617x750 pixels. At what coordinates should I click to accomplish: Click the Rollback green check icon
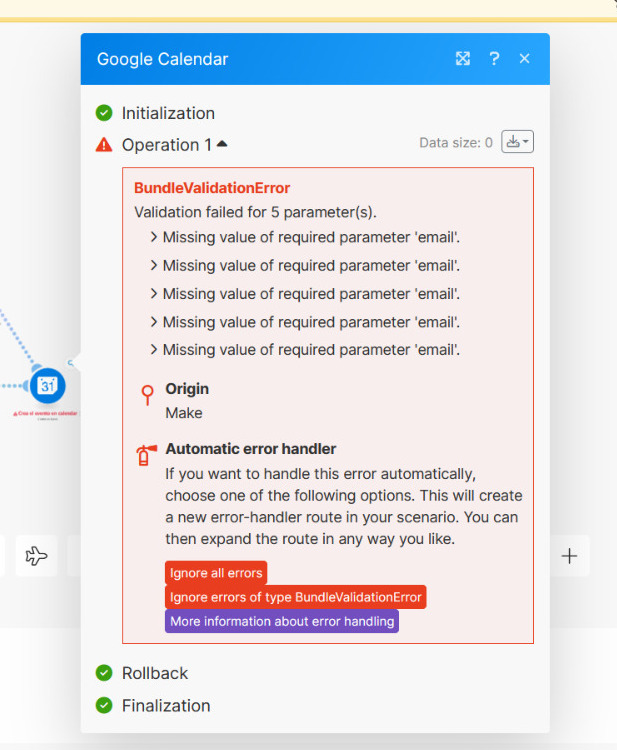coord(104,673)
